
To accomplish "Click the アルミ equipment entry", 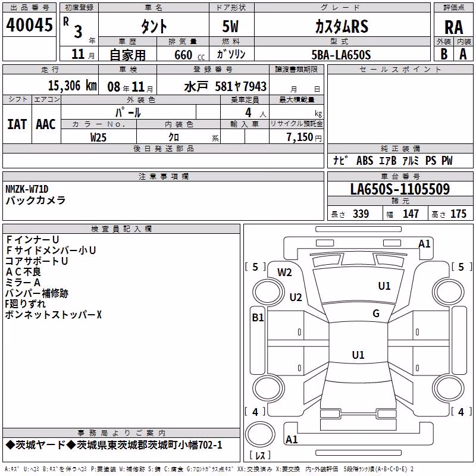I will (411, 161).
